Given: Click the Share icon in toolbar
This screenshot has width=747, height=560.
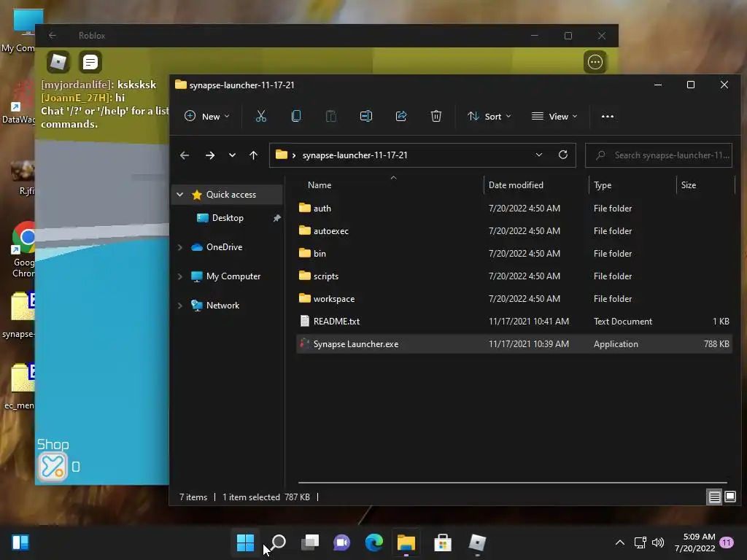Looking at the screenshot, I should (x=401, y=116).
